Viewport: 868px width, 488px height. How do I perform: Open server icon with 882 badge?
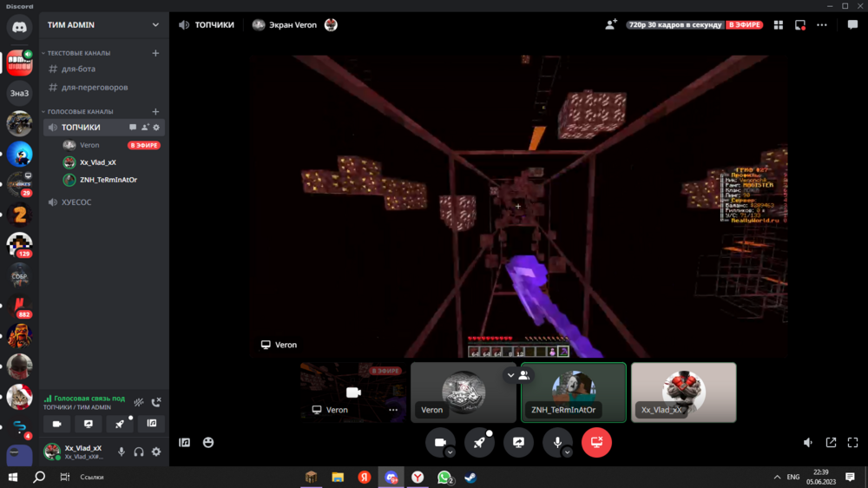pos(19,306)
